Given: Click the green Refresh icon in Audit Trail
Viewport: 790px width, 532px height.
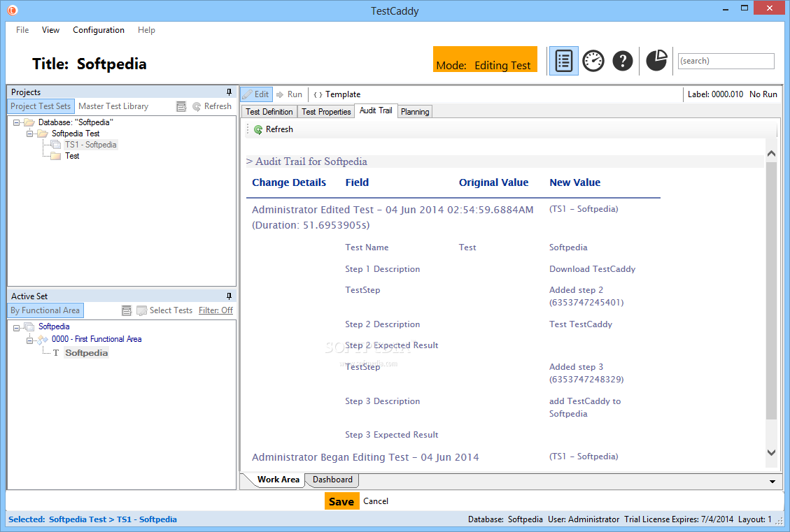Looking at the screenshot, I should pyautogui.click(x=258, y=129).
